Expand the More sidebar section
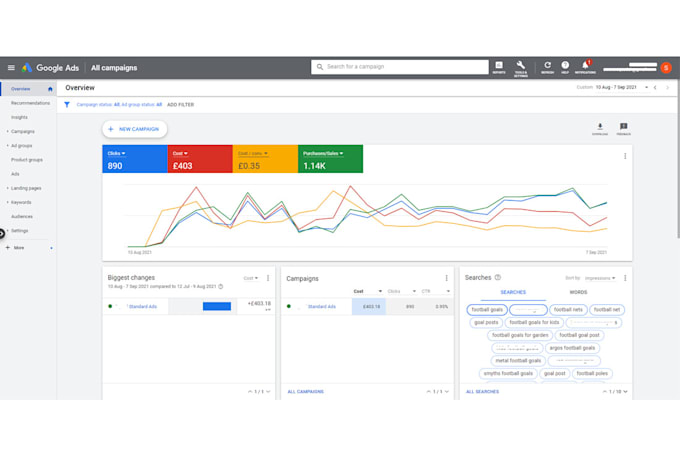 pyautogui.click(x=19, y=248)
